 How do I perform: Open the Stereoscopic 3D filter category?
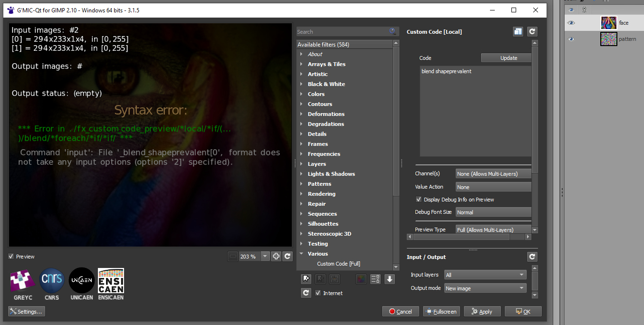tap(329, 234)
